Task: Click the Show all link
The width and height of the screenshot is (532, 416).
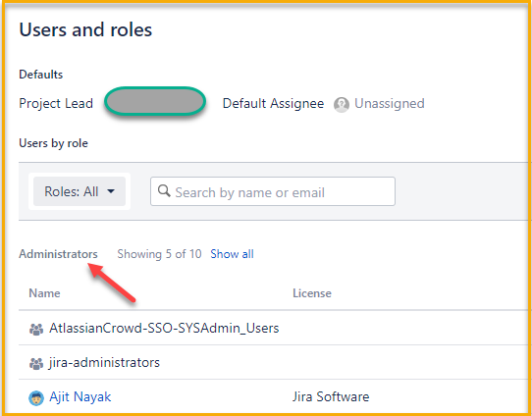Action: [232, 254]
